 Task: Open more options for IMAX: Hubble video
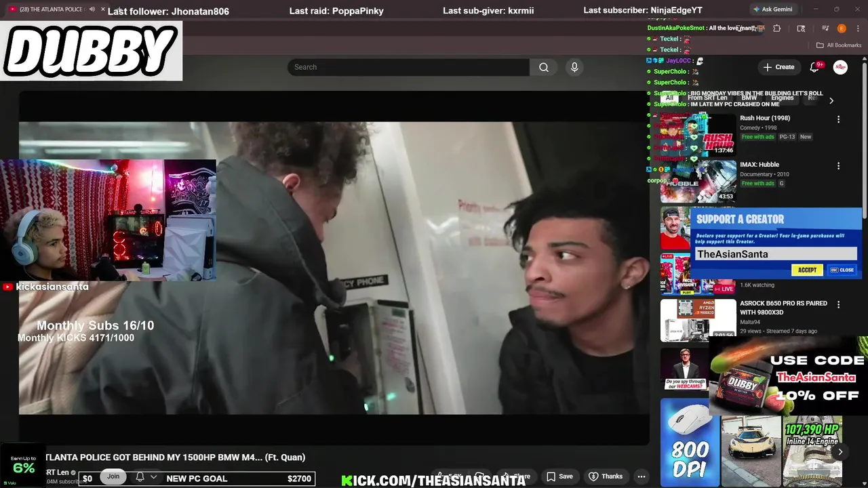pos(838,166)
